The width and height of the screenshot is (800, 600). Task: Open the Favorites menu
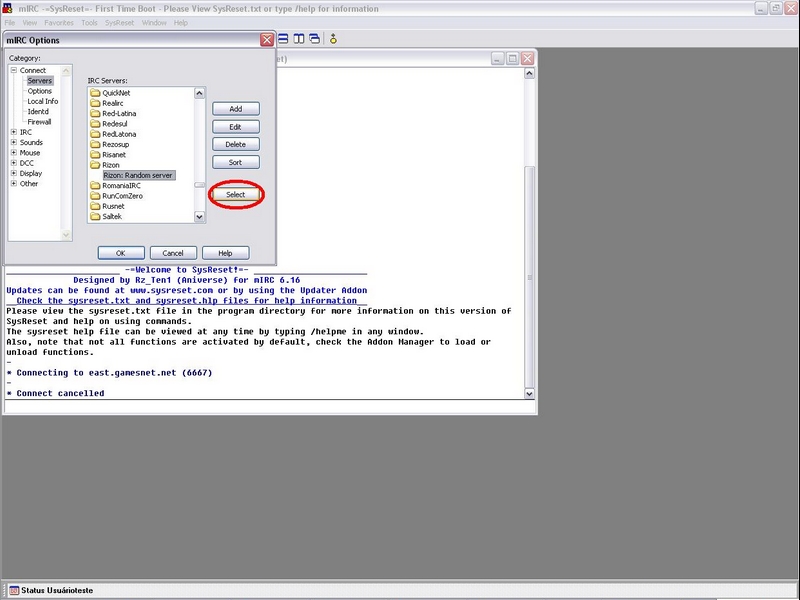click(x=59, y=22)
